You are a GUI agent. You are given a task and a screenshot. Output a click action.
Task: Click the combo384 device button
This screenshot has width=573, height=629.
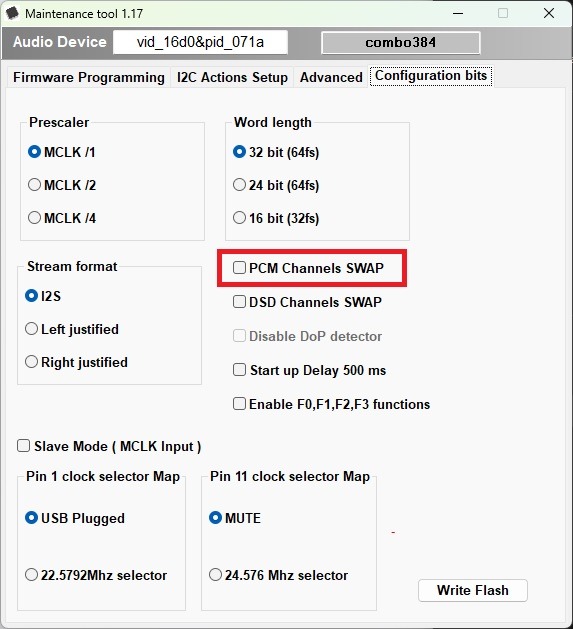point(400,43)
